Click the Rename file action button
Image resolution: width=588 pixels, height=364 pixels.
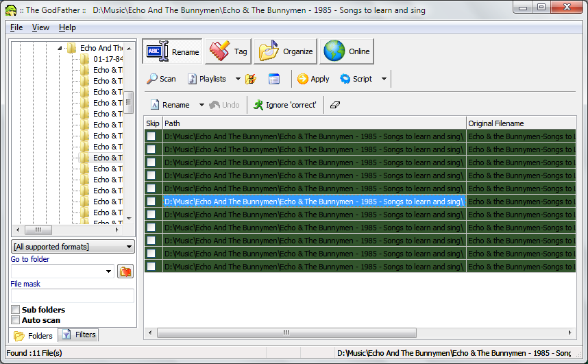point(170,105)
